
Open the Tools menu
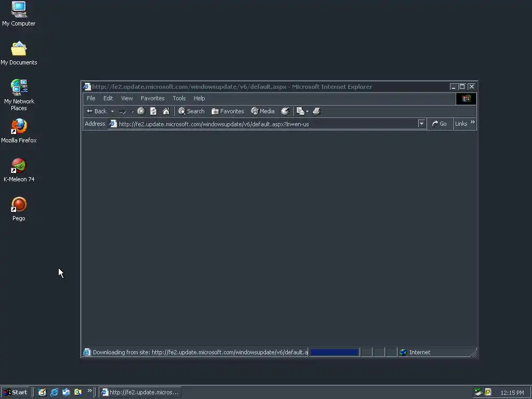[x=179, y=98]
